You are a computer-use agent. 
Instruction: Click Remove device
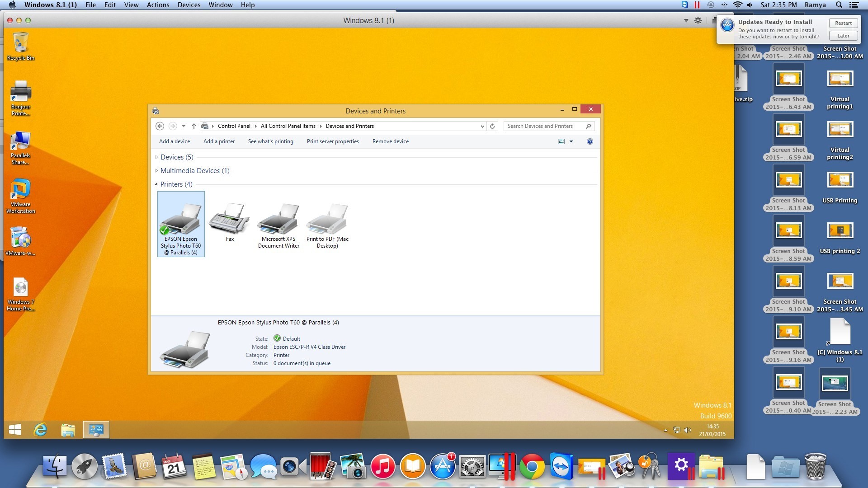(x=391, y=141)
